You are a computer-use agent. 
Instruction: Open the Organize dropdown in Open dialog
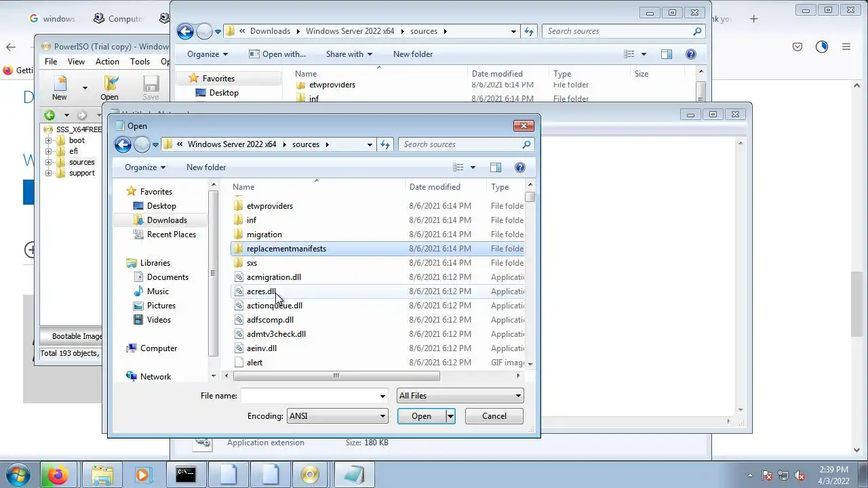coord(145,167)
